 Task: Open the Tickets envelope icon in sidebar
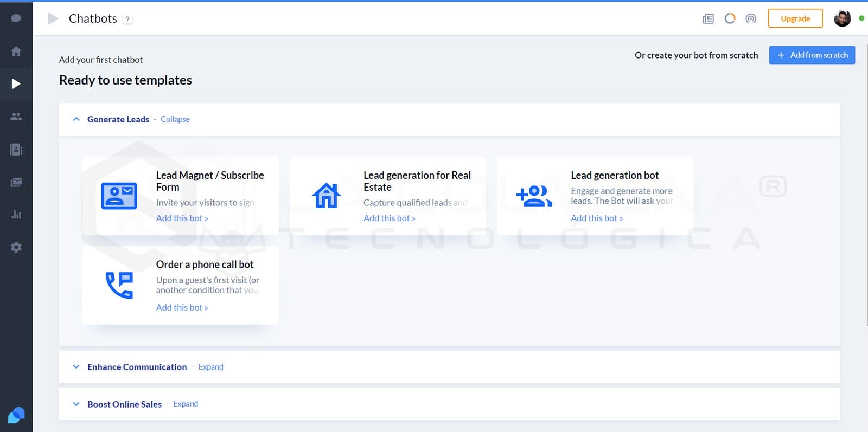pyautogui.click(x=16, y=182)
